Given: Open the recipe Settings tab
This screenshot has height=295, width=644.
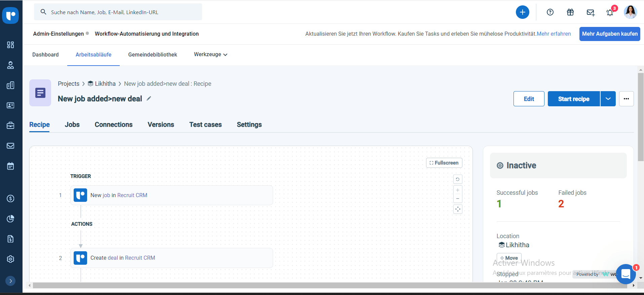Looking at the screenshot, I should point(249,124).
